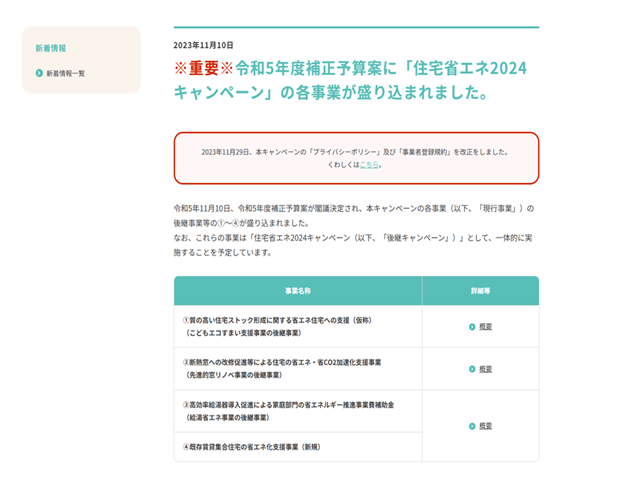
Task: Open 概要 for 高効率給湯器導入促進 project
Action: tap(485, 426)
